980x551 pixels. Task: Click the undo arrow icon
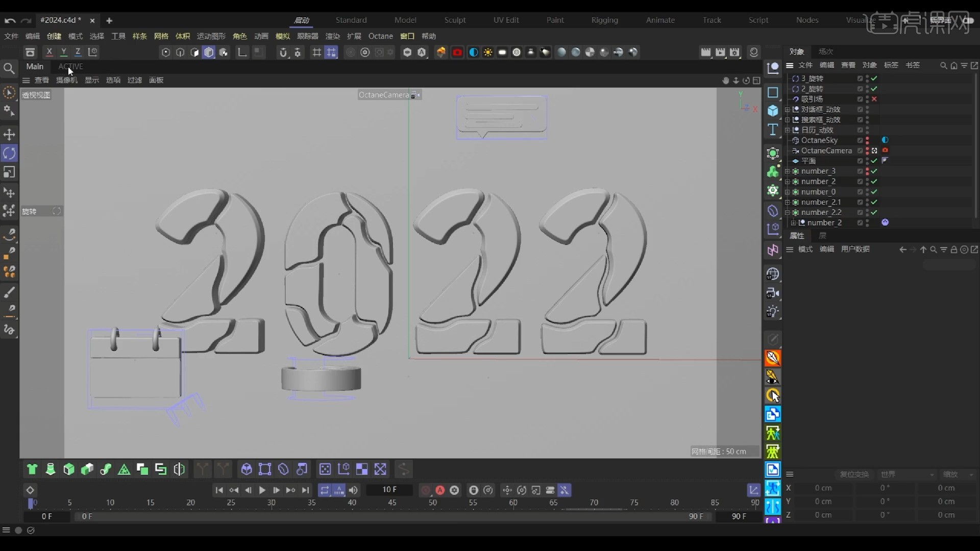click(x=10, y=20)
